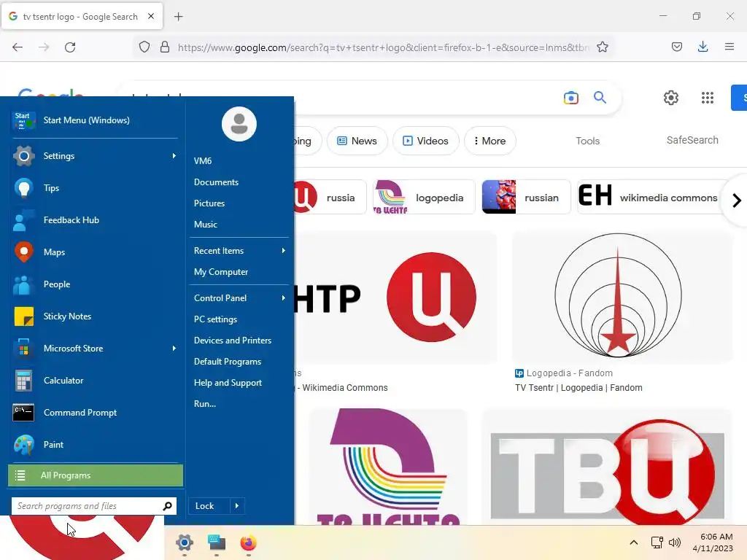
Task: Expand Settings submenu arrow
Action: 174,156
